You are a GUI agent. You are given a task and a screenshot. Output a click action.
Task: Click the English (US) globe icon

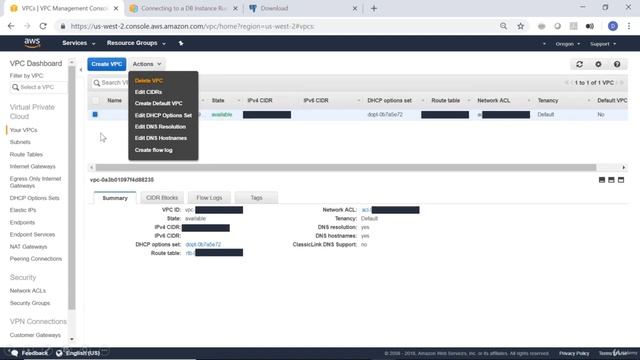click(x=59, y=353)
